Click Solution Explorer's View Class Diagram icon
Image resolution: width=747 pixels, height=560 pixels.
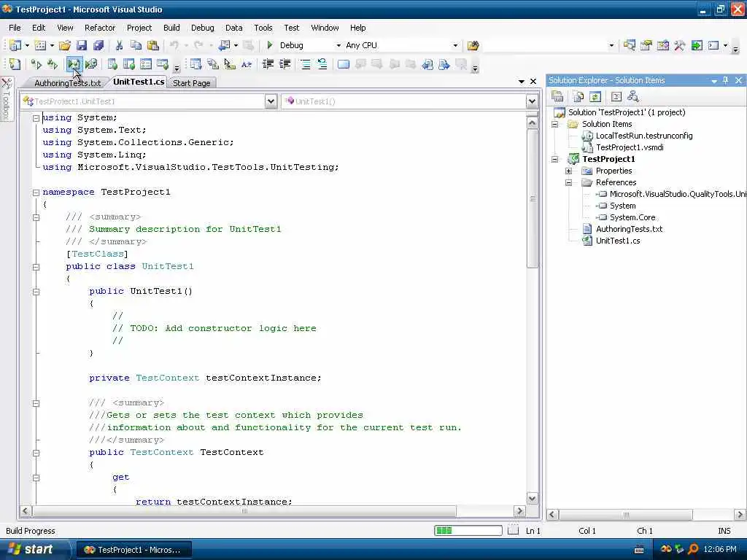633,97
